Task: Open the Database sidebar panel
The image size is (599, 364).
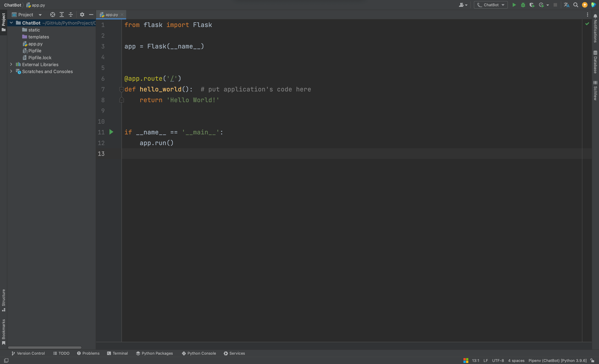Action: [595, 62]
